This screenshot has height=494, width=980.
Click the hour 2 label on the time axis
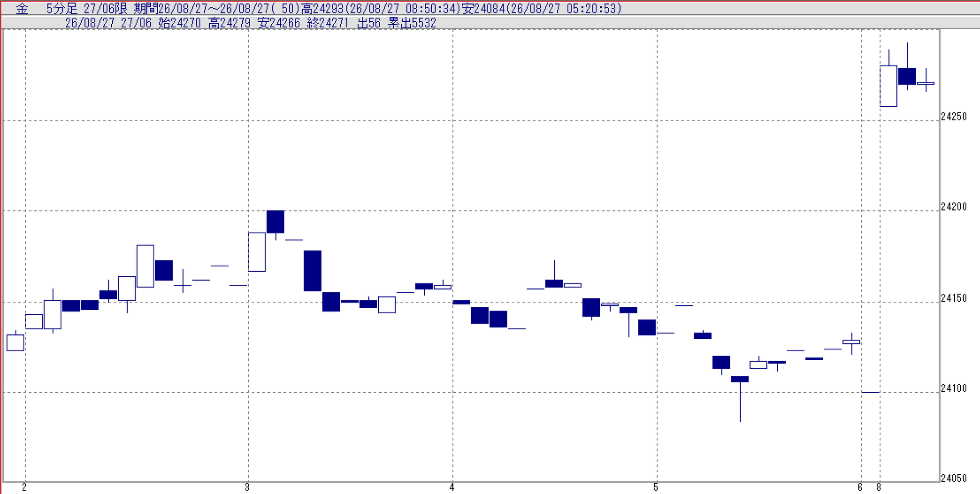[x=24, y=488]
